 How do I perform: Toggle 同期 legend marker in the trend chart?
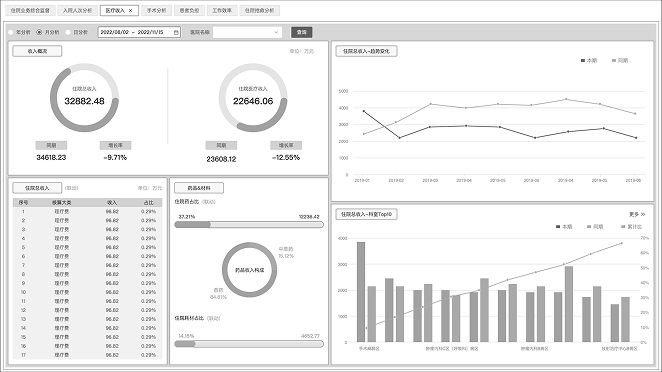(614, 61)
